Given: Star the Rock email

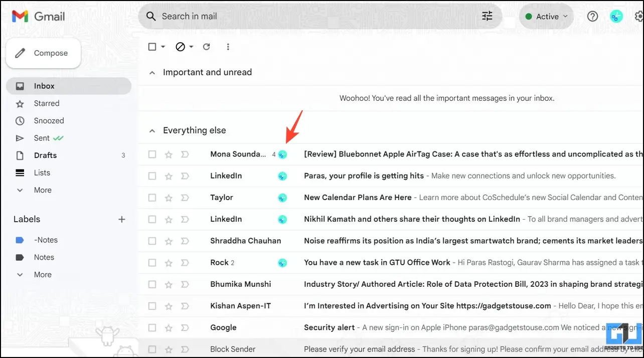Looking at the screenshot, I should pyautogui.click(x=169, y=263).
